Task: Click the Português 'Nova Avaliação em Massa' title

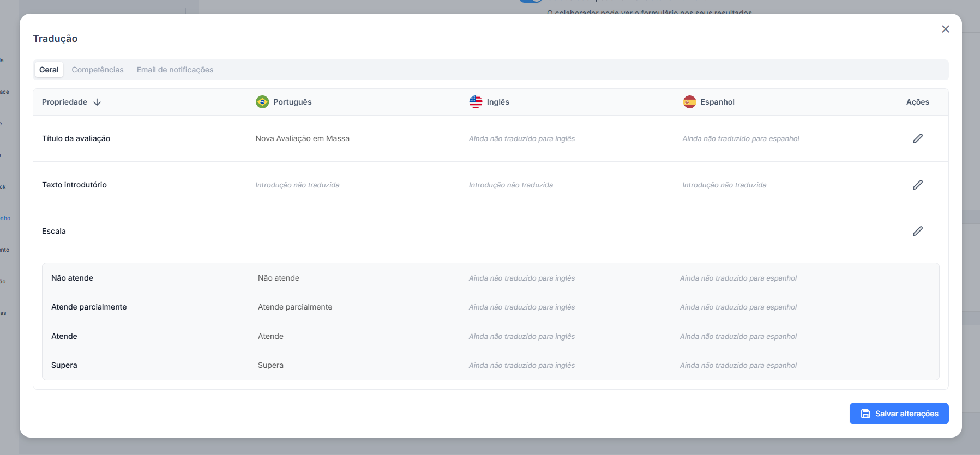Action: 302,138
